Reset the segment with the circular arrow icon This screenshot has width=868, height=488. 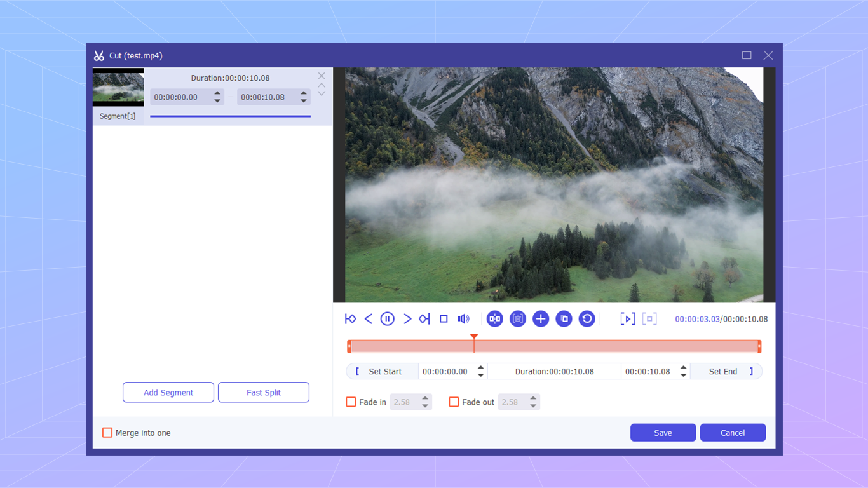(587, 318)
